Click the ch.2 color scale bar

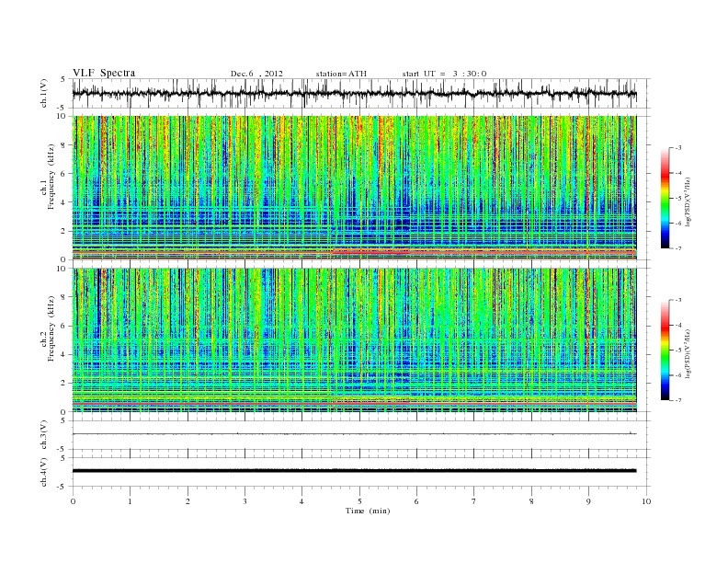pyautogui.click(x=665, y=350)
